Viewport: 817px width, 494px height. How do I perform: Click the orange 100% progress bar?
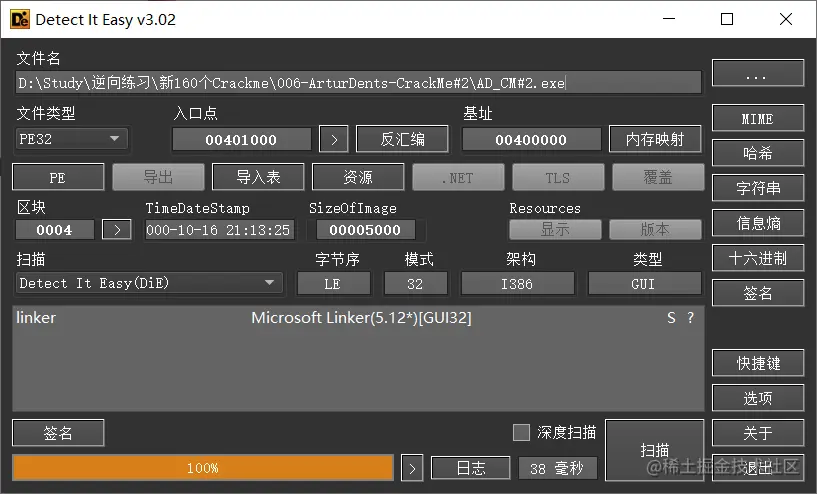[x=203, y=468]
